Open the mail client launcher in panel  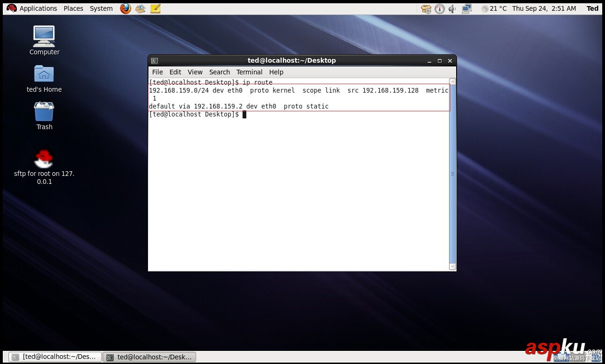[x=140, y=8]
